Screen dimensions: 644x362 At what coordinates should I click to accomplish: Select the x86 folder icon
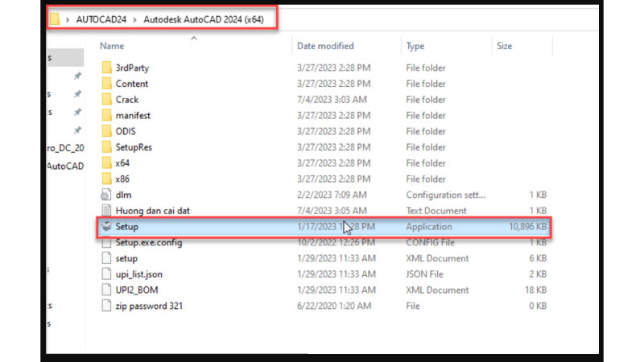coord(106,179)
